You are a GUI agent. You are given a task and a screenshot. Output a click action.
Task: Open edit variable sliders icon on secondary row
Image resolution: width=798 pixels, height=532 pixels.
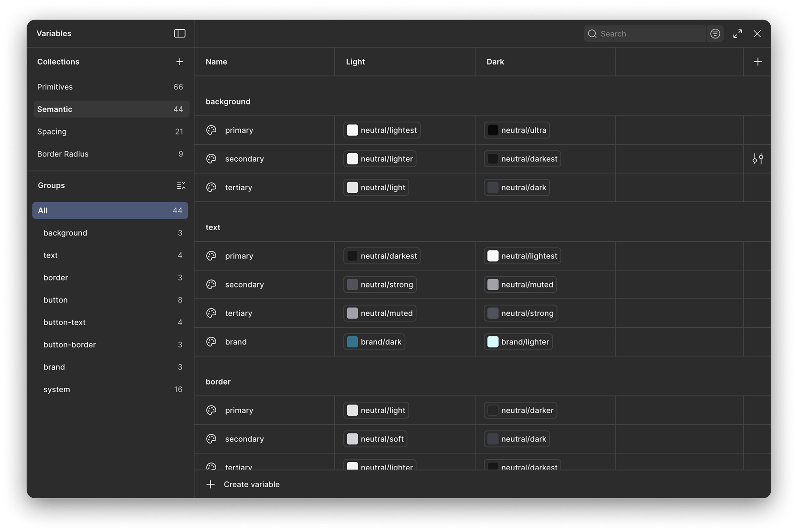[x=757, y=159]
